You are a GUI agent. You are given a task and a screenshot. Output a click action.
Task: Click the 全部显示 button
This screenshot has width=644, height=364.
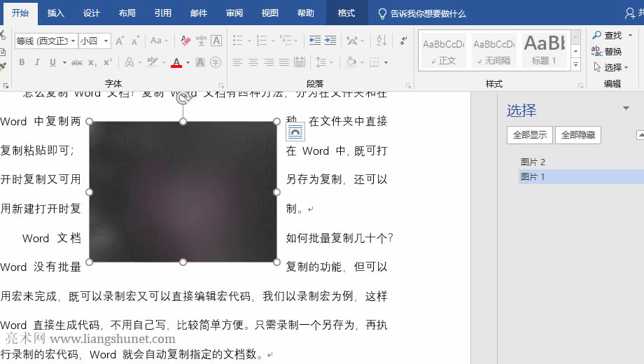(x=529, y=135)
